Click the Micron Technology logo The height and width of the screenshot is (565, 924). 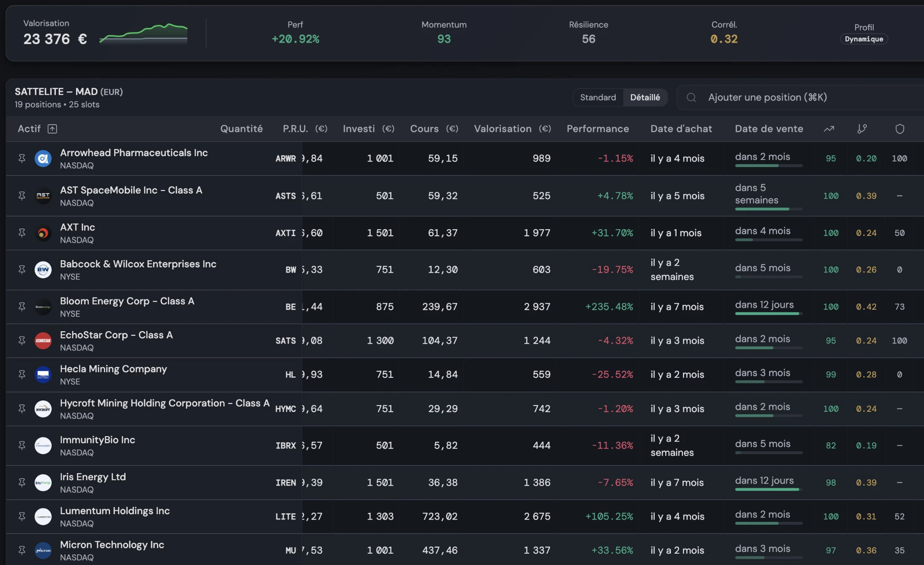(43, 550)
